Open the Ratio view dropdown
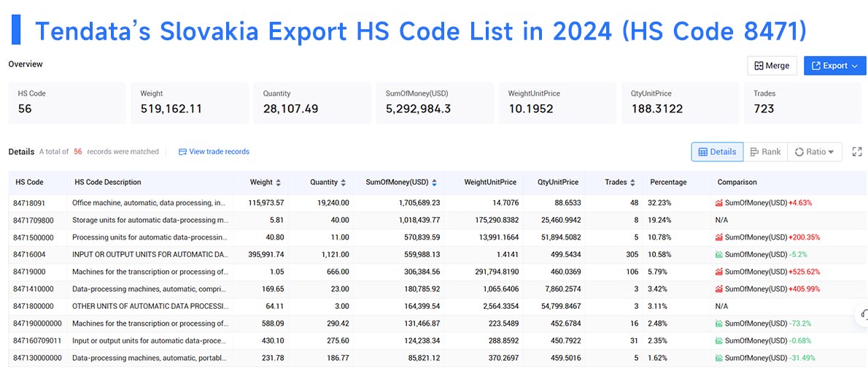The height and width of the screenshot is (371, 868). 814,152
